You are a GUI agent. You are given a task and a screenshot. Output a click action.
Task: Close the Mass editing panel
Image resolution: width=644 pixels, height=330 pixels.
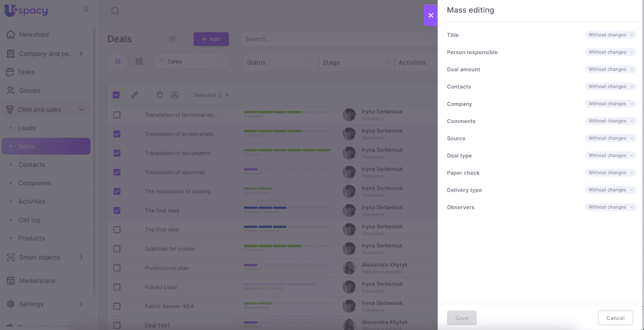click(431, 15)
